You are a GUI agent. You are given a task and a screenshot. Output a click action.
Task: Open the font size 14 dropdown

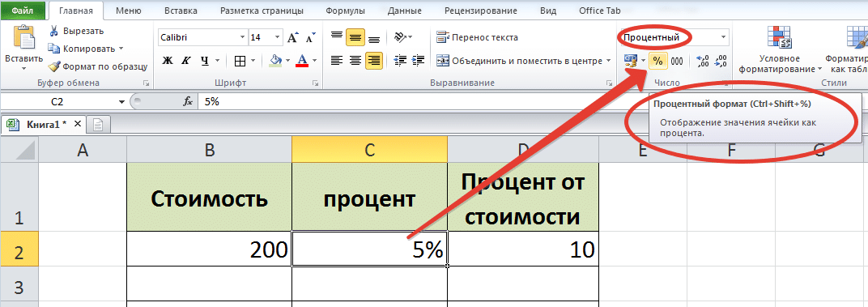pyautogui.click(x=278, y=38)
